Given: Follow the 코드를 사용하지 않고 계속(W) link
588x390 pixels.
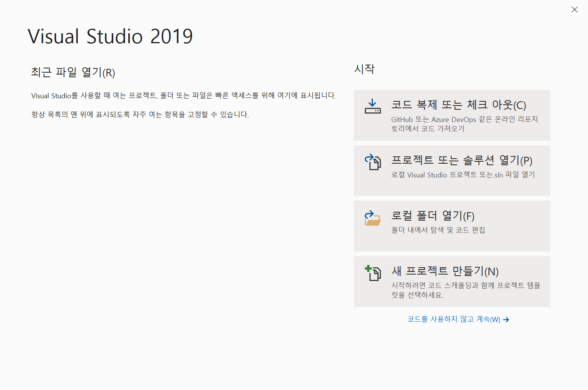Looking at the screenshot, I should click(458, 319).
